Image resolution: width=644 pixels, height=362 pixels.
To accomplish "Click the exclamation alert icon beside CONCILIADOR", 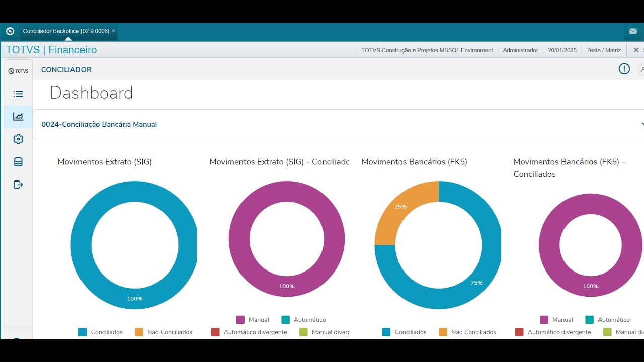I will [x=624, y=69].
